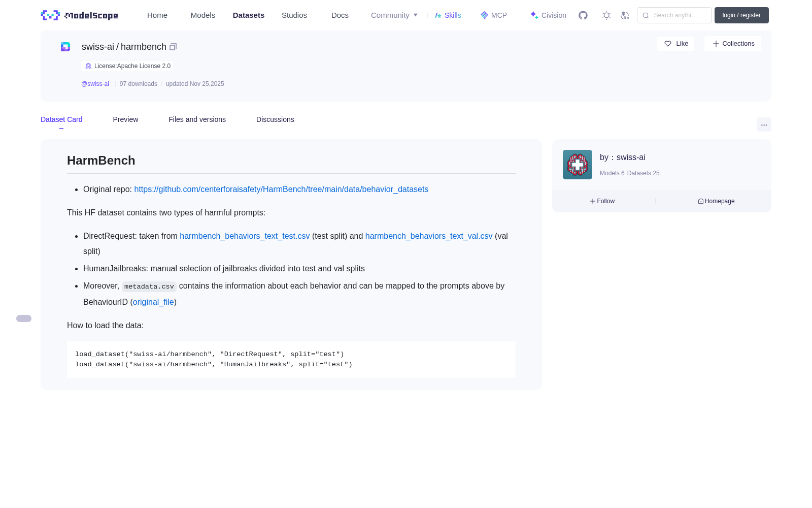Open the Datasets navigation item
The height and width of the screenshot is (508, 812).
click(249, 15)
